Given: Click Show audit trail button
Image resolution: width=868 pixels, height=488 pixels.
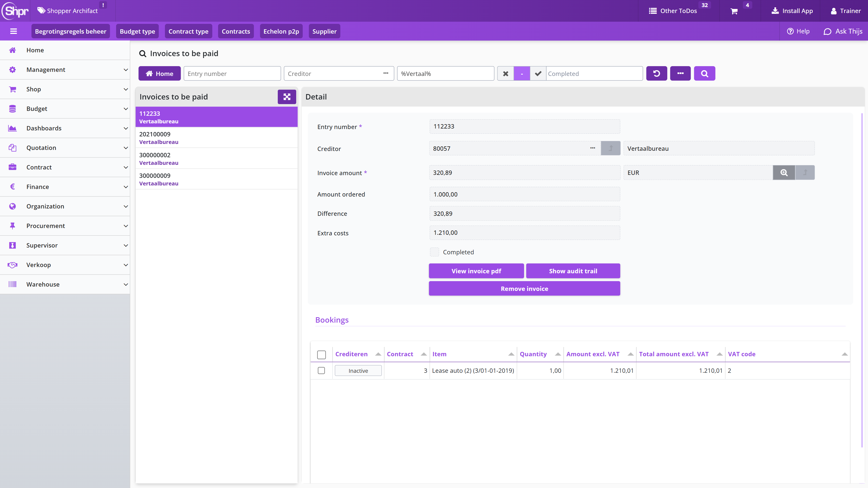Looking at the screenshot, I should [573, 271].
